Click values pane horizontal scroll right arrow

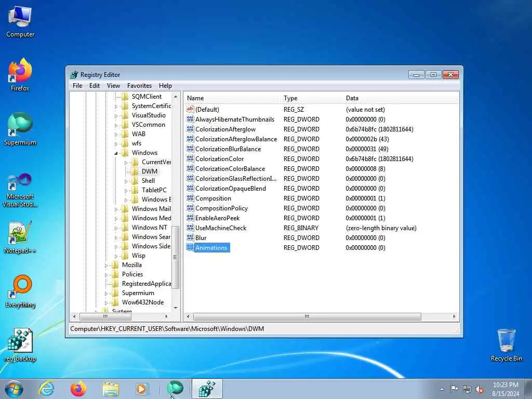[454, 316]
